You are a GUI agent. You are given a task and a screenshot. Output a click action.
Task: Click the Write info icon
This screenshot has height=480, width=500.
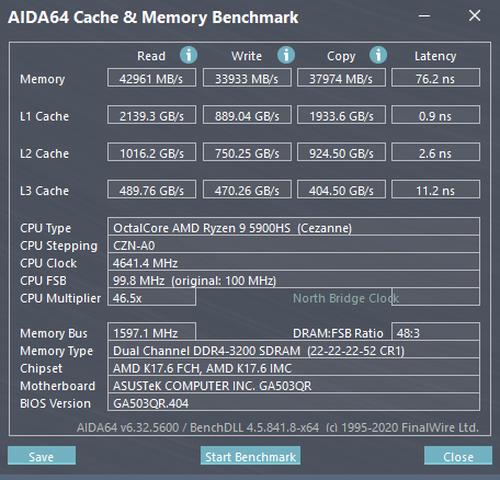286,55
